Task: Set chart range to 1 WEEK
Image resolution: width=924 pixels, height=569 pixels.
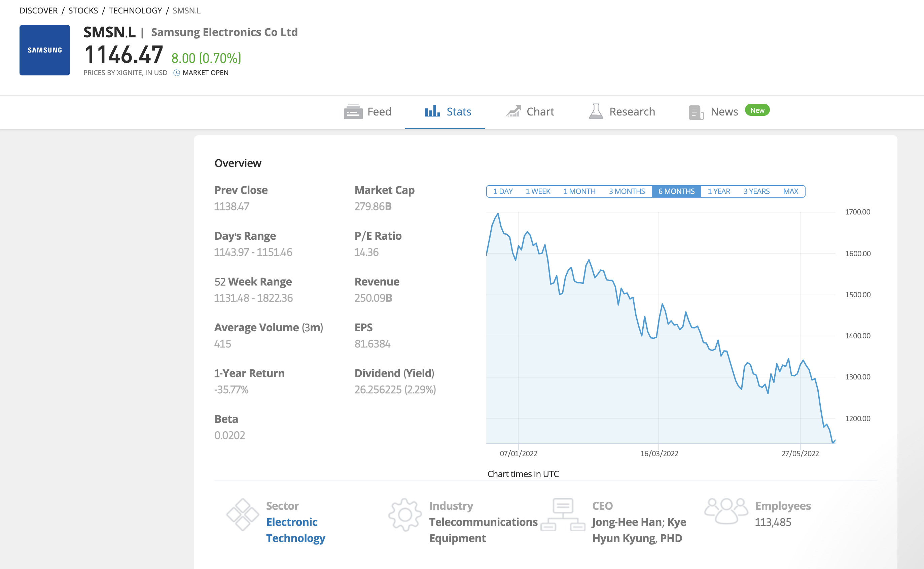Action: [538, 191]
